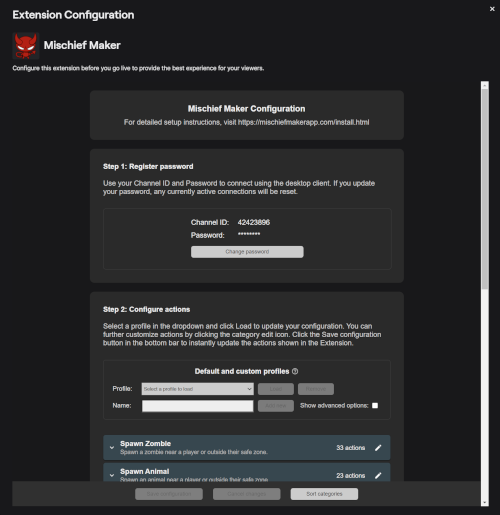Focus the profile Name input field
This screenshot has width=500, height=515.
coord(198,406)
